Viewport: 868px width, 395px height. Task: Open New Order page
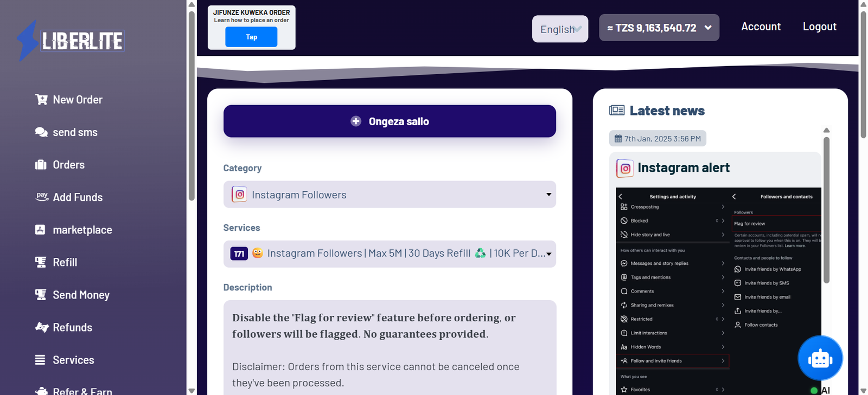78,100
